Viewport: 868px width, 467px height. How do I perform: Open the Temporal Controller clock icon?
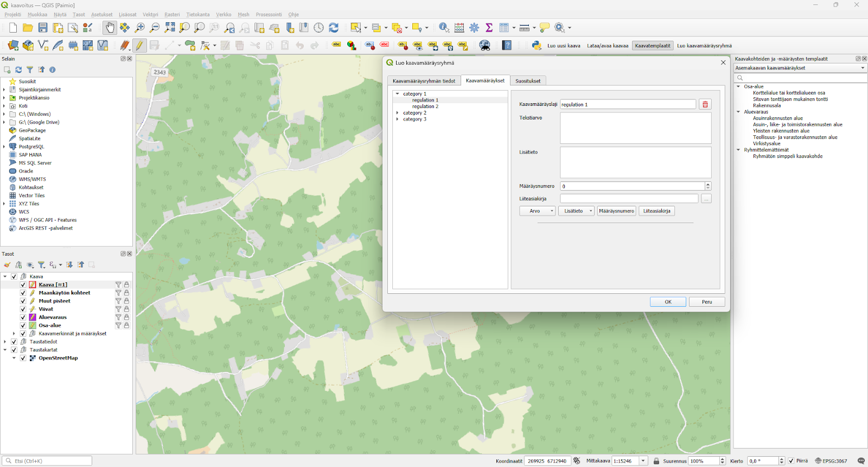coord(319,28)
